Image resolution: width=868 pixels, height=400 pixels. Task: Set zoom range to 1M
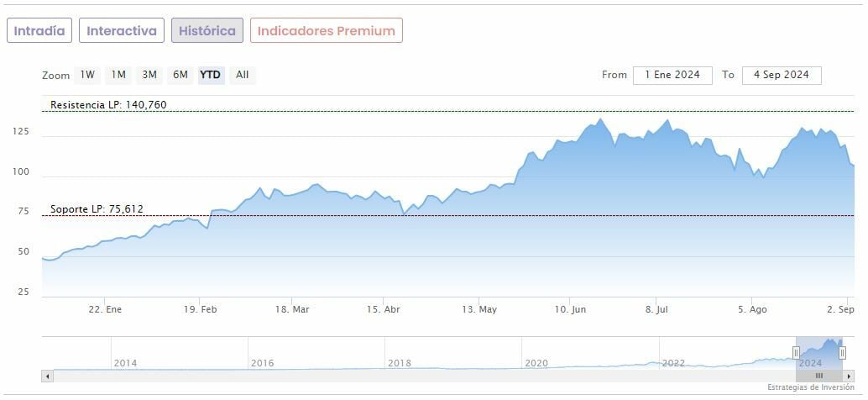click(x=118, y=75)
